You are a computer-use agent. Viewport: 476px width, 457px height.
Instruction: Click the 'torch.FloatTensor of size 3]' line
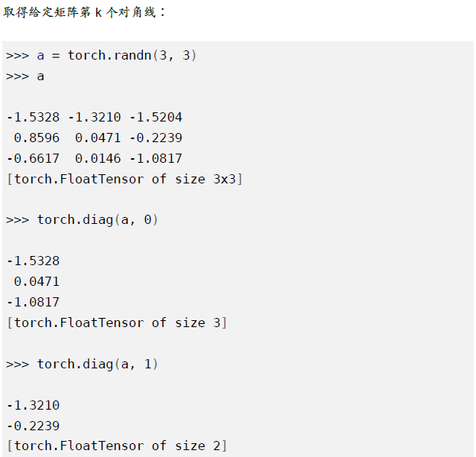[117, 322]
